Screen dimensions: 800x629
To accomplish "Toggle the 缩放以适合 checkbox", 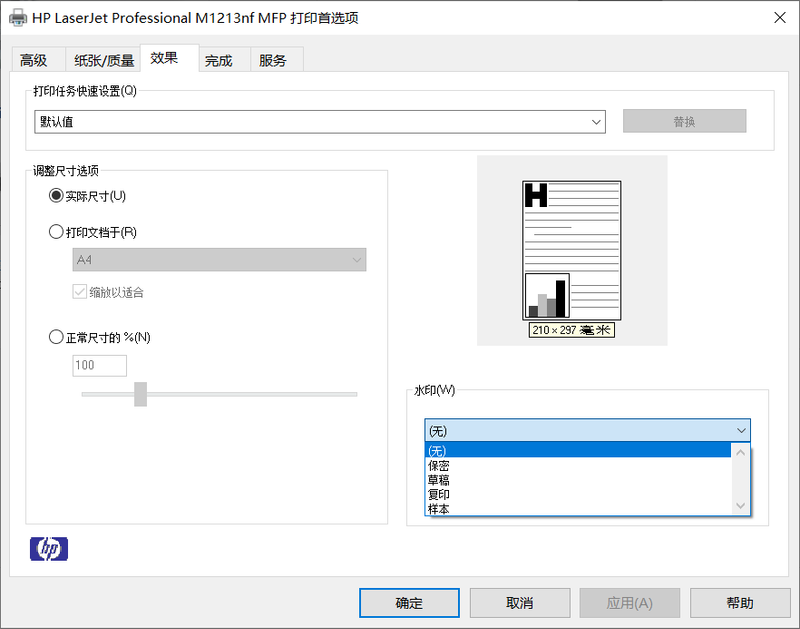I will click(80, 292).
